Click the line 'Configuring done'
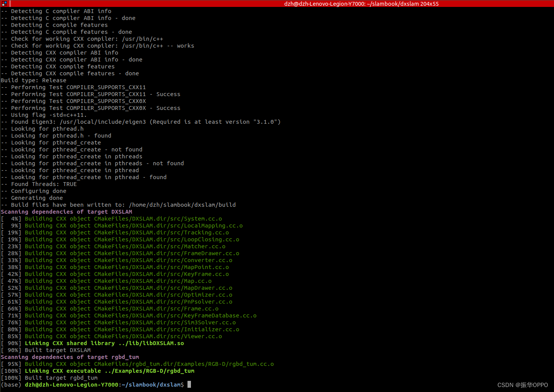This screenshot has height=392, width=554. click(33, 191)
